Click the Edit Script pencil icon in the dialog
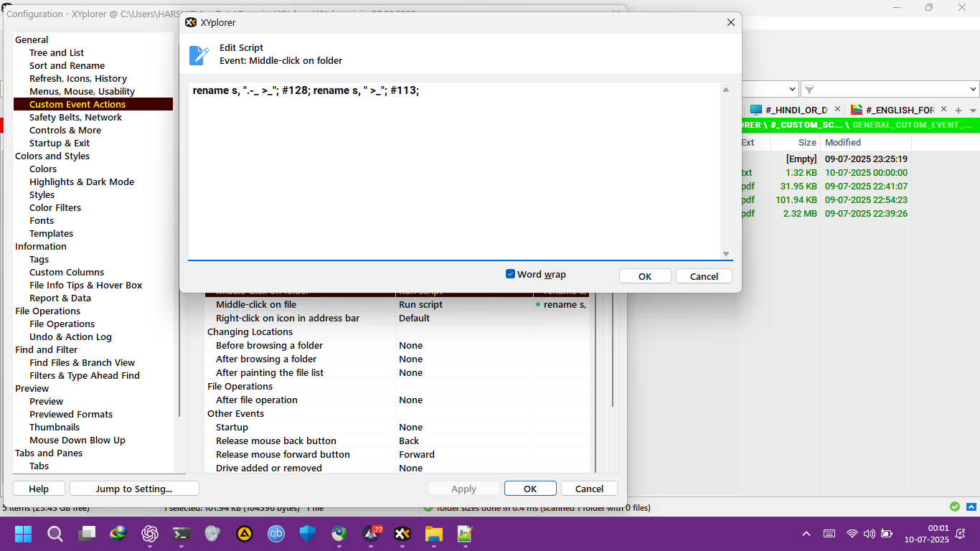980x551 pixels. (x=199, y=54)
